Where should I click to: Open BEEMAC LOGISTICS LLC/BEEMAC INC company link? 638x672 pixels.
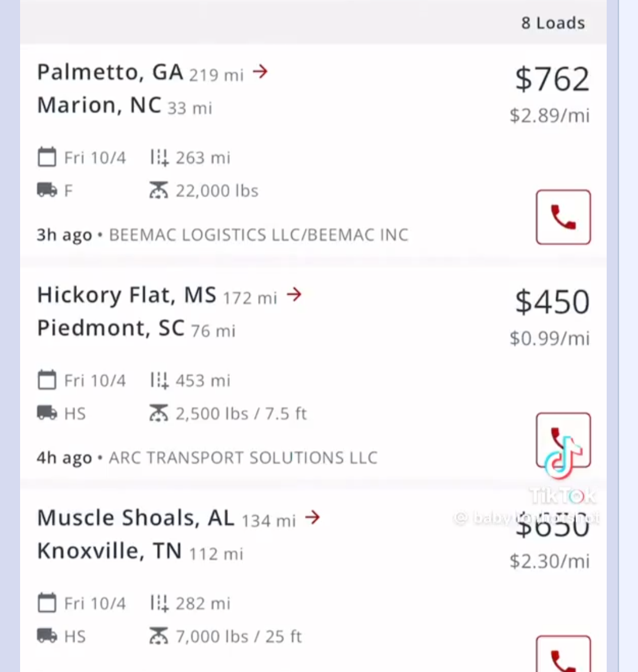tap(259, 235)
